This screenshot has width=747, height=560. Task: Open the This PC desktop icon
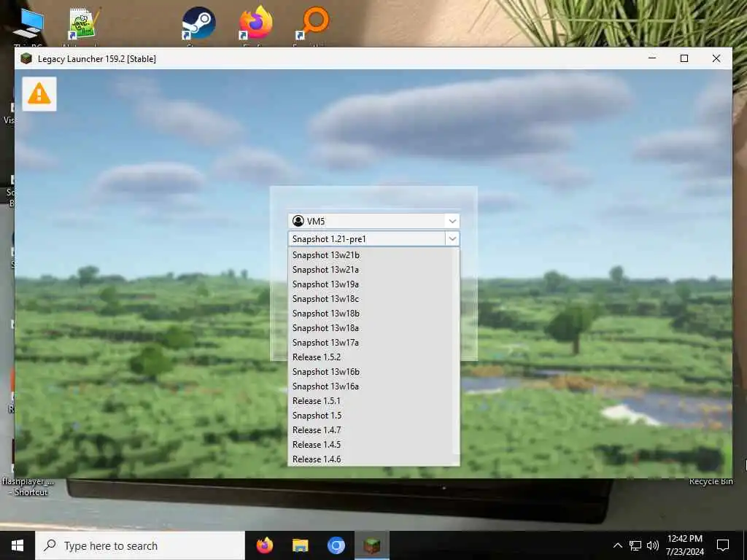click(x=28, y=25)
